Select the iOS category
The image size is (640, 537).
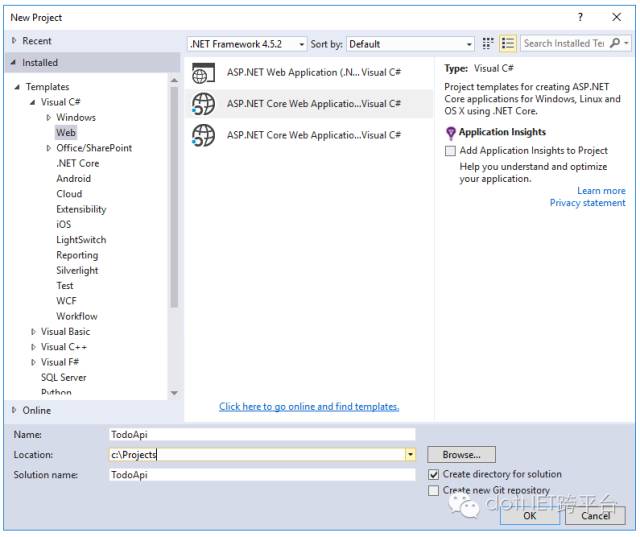pos(63,224)
